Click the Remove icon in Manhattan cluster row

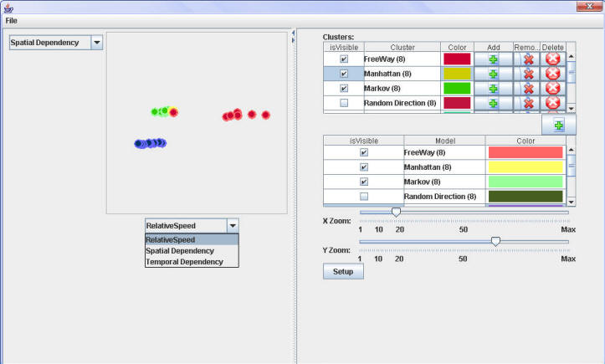coord(528,74)
